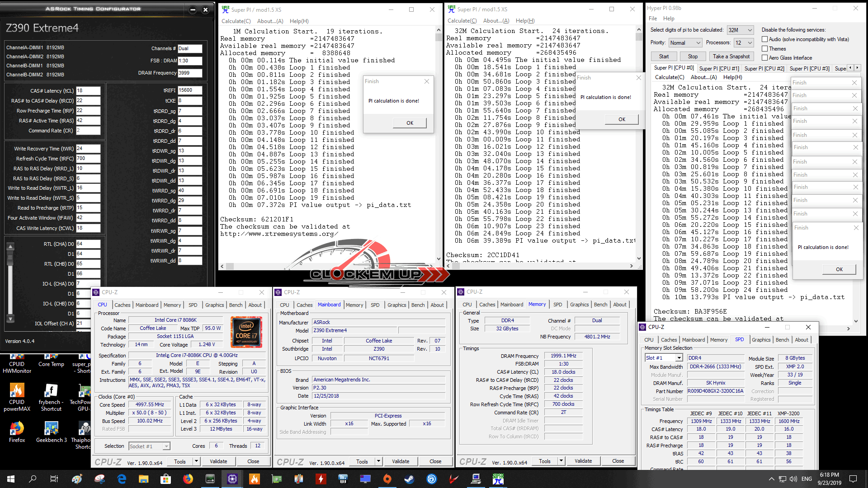Image resolution: width=868 pixels, height=488 pixels.
Task: Check the Aero Glass Interface option
Action: pyautogui.click(x=765, y=58)
